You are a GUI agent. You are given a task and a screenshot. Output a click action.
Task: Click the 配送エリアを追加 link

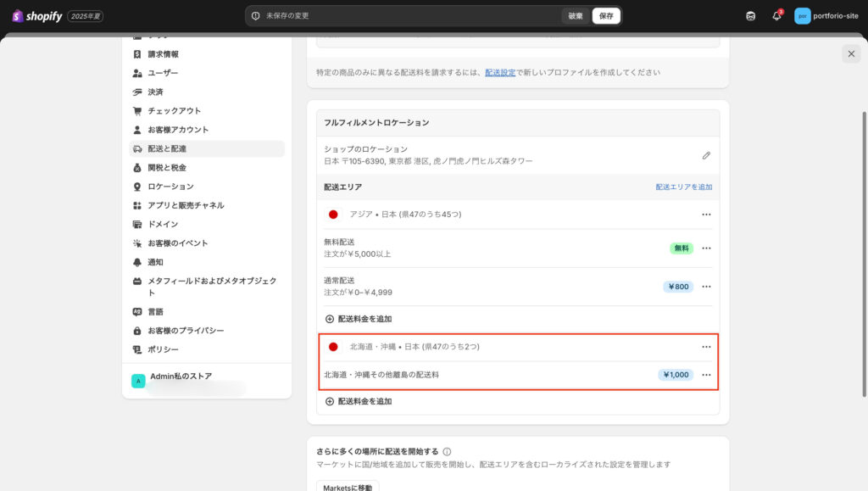(683, 187)
